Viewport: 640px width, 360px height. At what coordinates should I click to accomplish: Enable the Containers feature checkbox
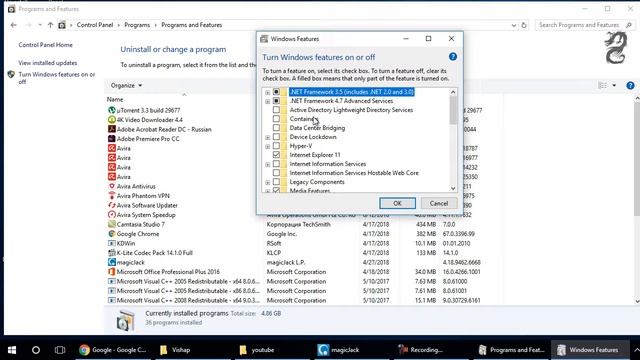[x=276, y=119]
